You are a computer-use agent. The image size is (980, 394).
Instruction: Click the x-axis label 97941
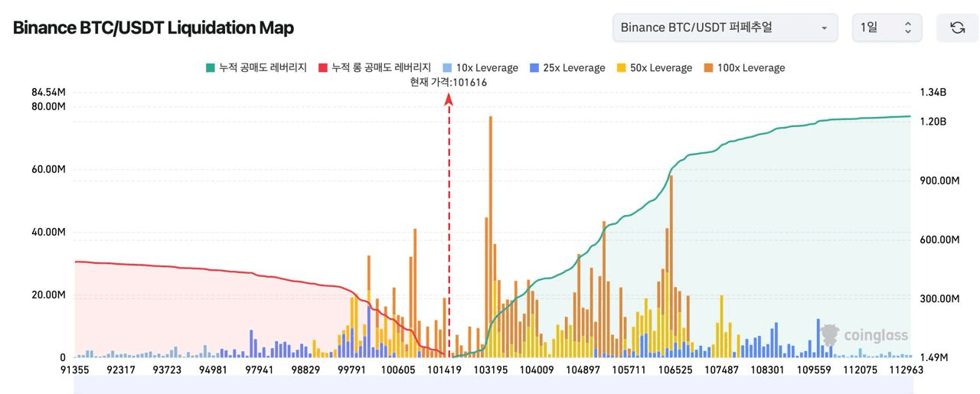pyautogui.click(x=259, y=370)
